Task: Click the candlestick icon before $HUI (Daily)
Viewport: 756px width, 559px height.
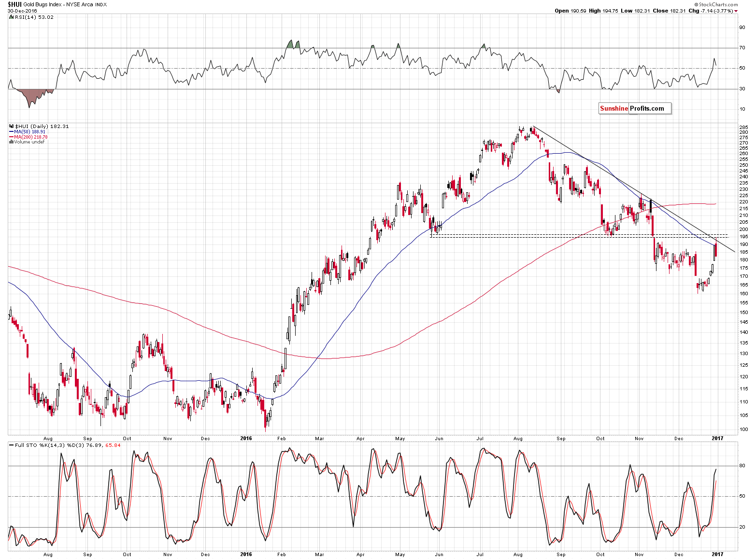Action: [x=12, y=126]
